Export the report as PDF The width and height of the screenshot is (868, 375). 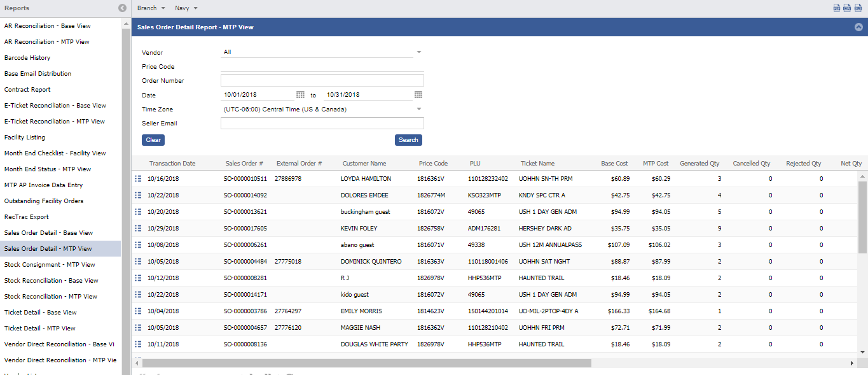(837, 8)
